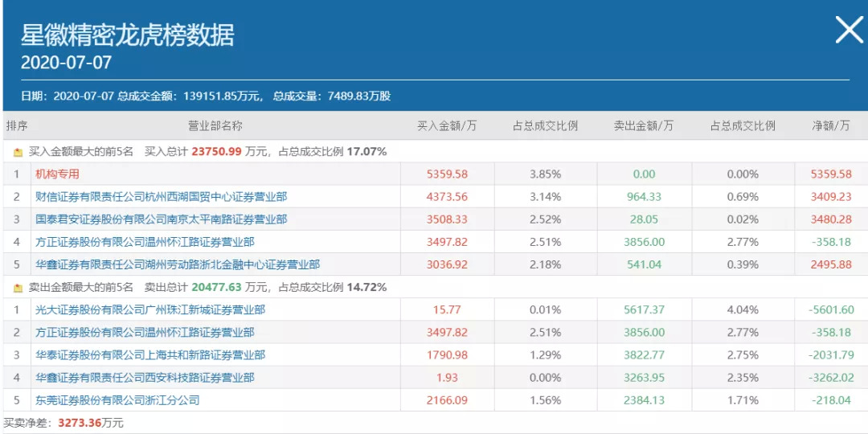The width and height of the screenshot is (868, 434).
Task: Click the buy total 23750.99 figure
Action: tap(216, 151)
